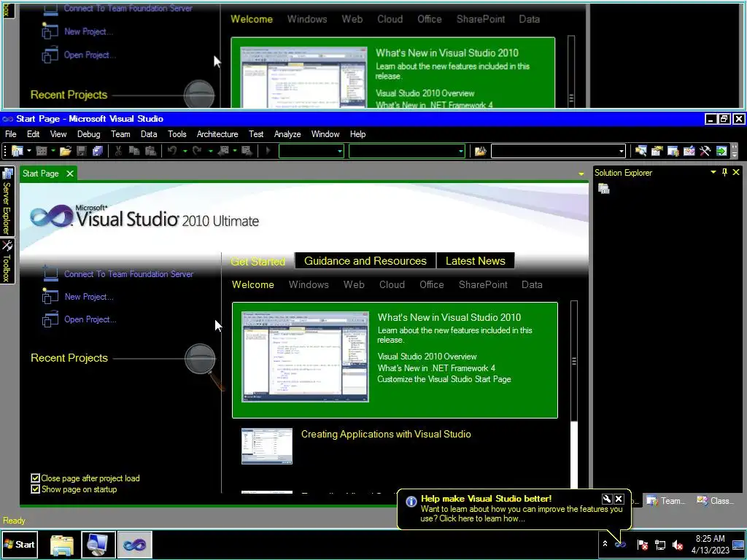747x560 pixels.
Task: Open the Server Explorer side tab
Action: tap(7, 201)
